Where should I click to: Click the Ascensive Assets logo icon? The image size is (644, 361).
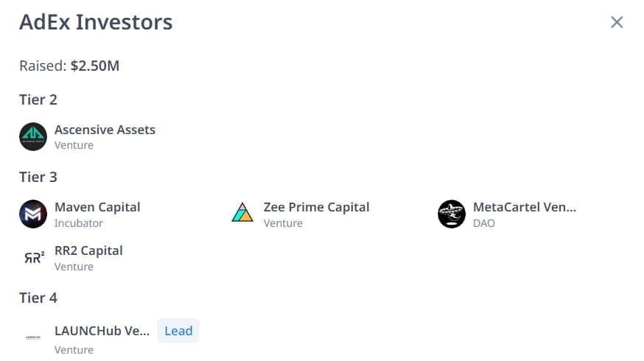[33, 137]
